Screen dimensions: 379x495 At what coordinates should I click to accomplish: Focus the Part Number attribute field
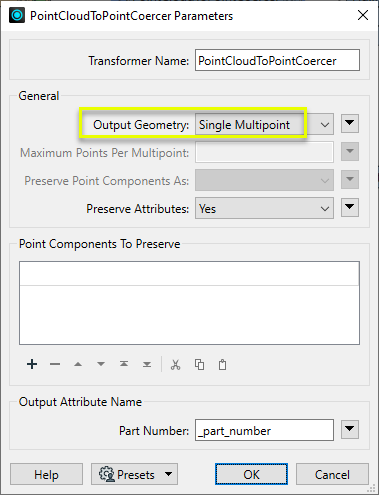(x=264, y=430)
